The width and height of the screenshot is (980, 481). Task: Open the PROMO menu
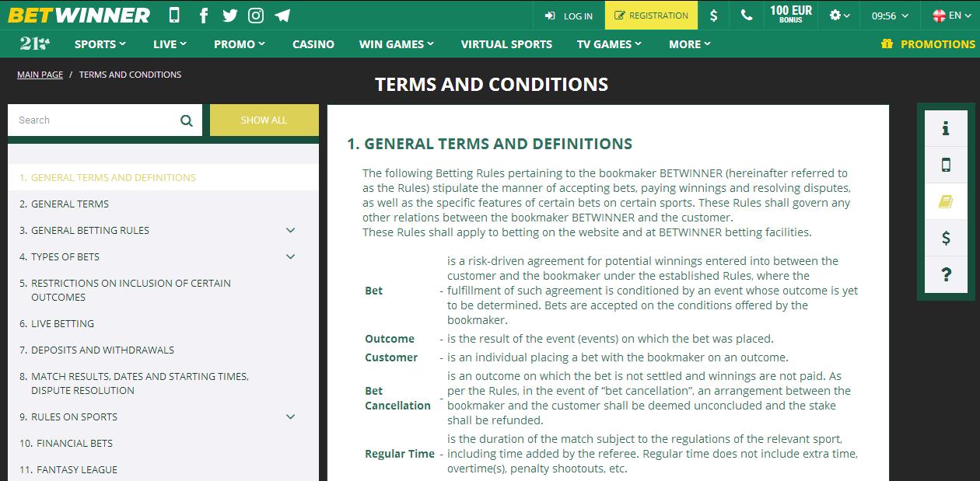point(240,44)
